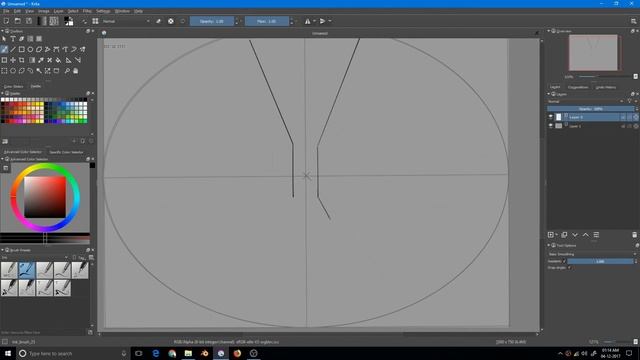Collapse the Overview docker

click(x=549, y=31)
